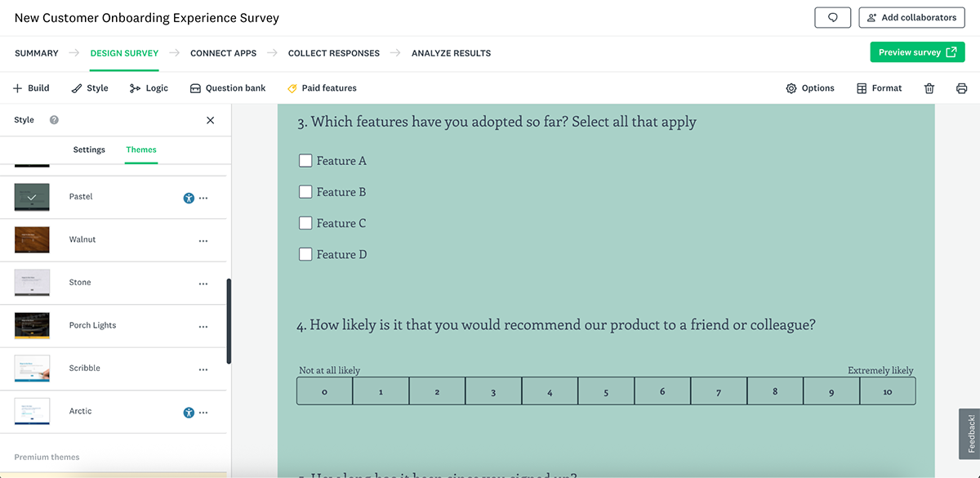
Task: Open the Question bank
Action: coord(228,87)
